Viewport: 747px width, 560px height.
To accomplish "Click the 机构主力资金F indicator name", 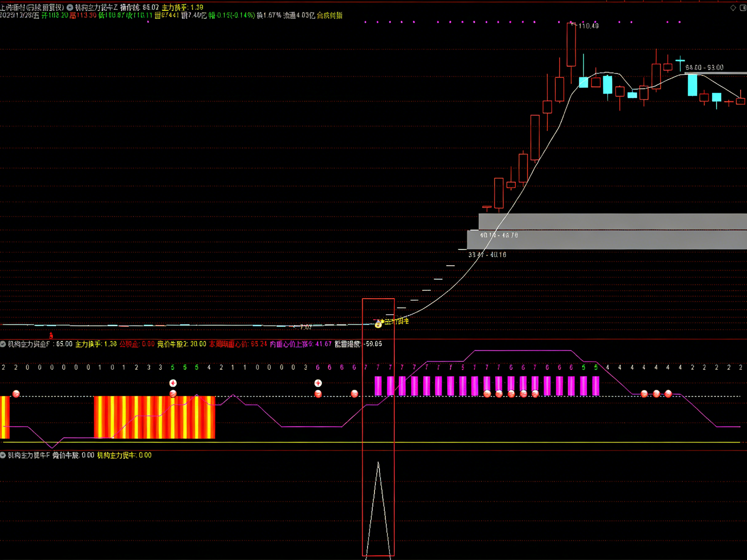I will click(x=28, y=344).
